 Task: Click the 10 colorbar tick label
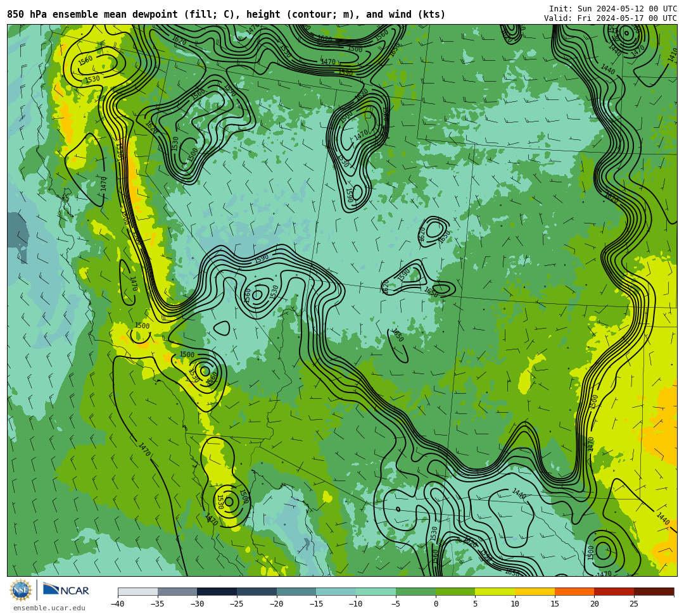(x=515, y=604)
